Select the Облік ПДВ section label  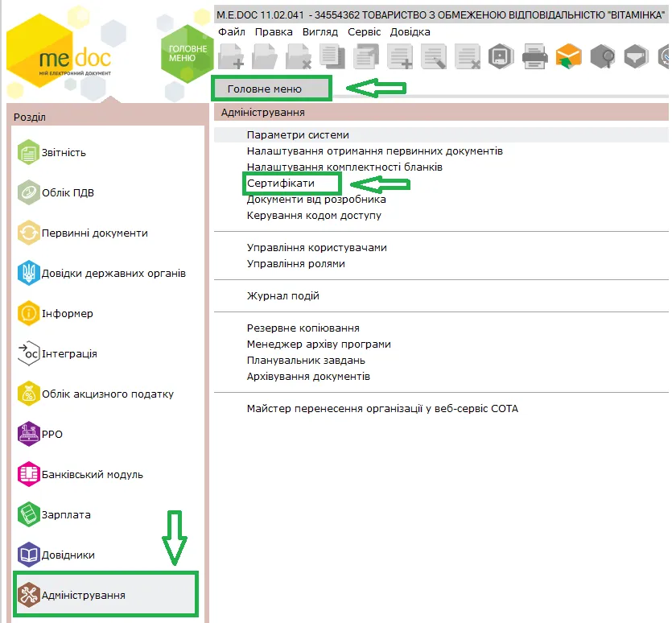pos(68,193)
